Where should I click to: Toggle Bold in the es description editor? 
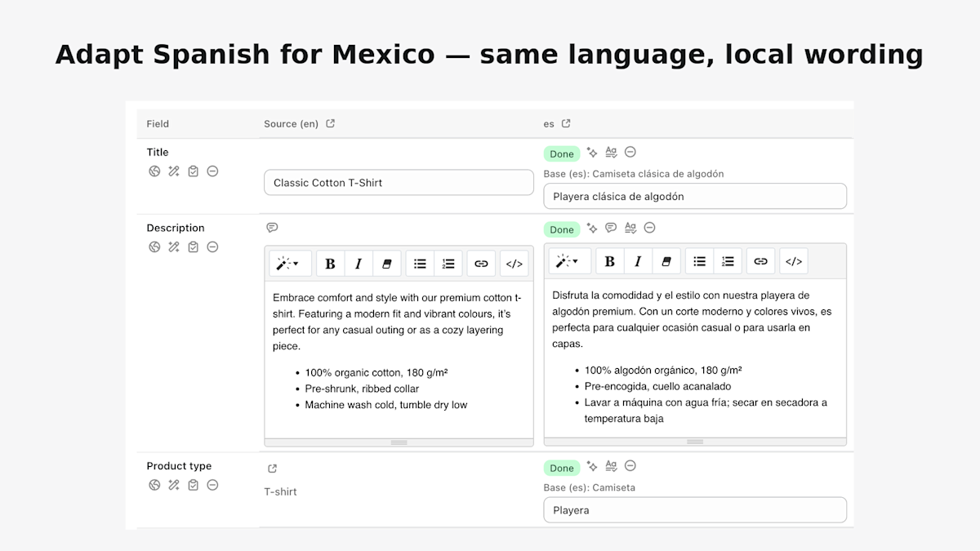click(610, 261)
